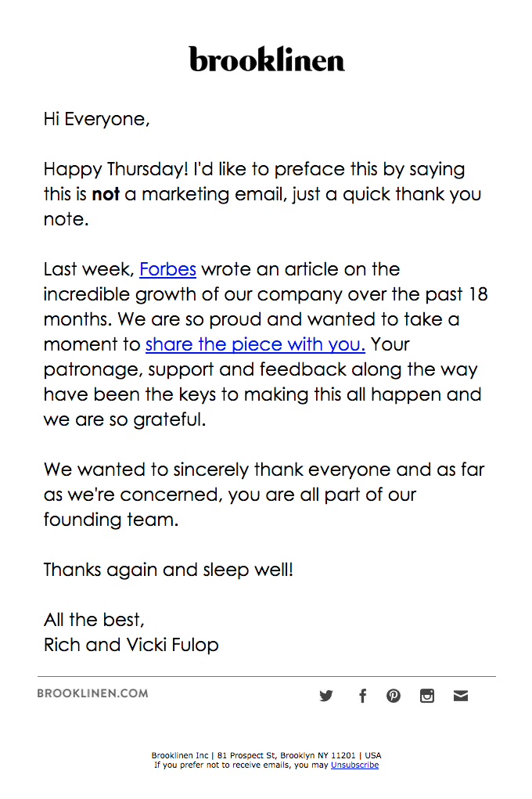Viewport: 532px width, 799px height.
Task: Click the "Hi Everyone," greeting
Action: pyautogui.click(x=96, y=119)
